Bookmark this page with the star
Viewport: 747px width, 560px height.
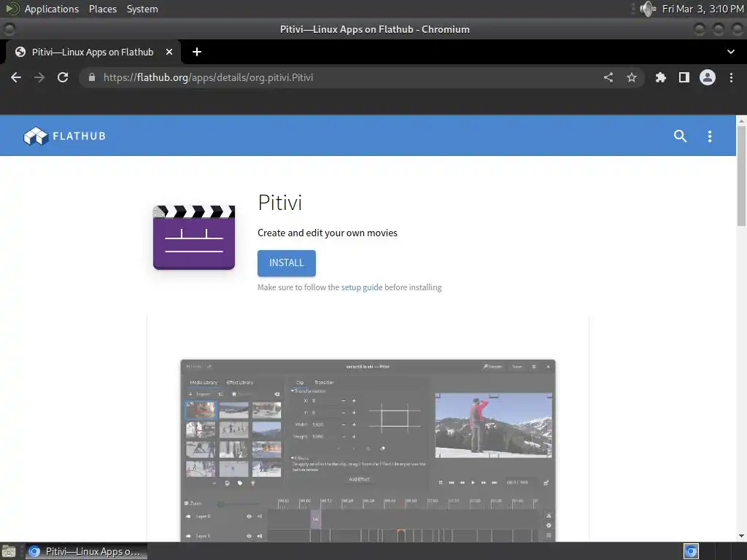coord(632,77)
